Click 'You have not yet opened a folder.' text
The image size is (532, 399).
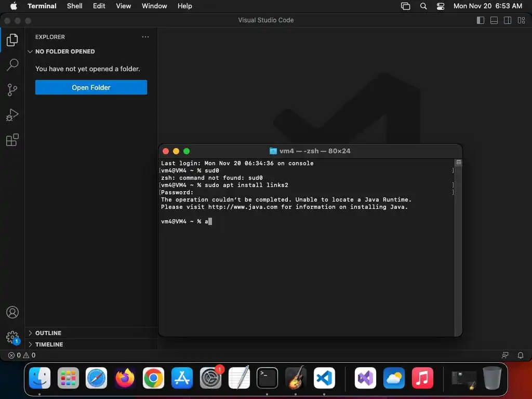pos(87,69)
